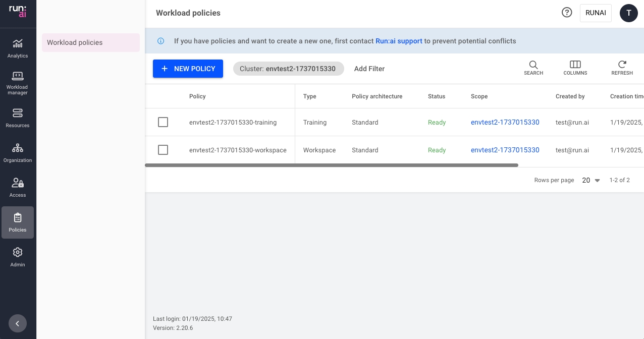Click the horizontal table scrollbar
The height and width of the screenshot is (339, 644).
point(331,165)
